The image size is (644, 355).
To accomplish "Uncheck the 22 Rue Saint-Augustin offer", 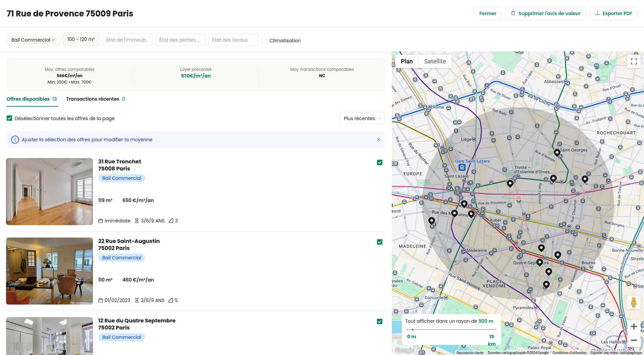I will [x=380, y=242].
